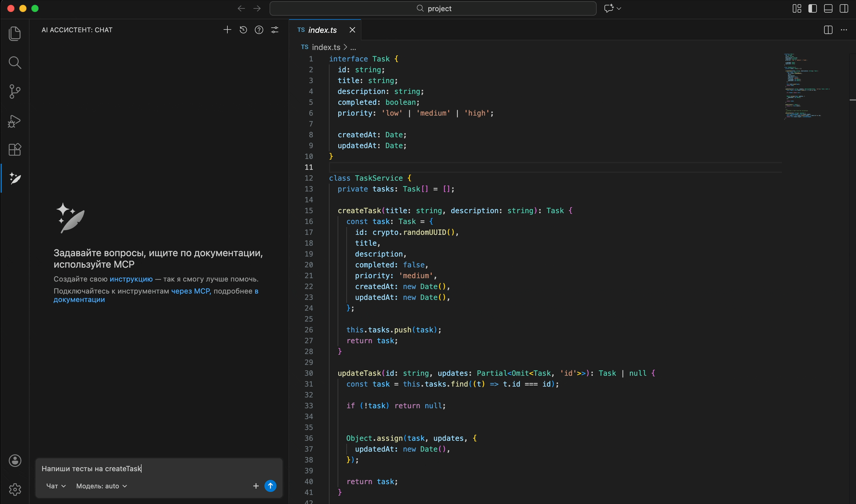Focus the chat message input field
The width and height of the screenshot is (856, 504).
[159, 469]
